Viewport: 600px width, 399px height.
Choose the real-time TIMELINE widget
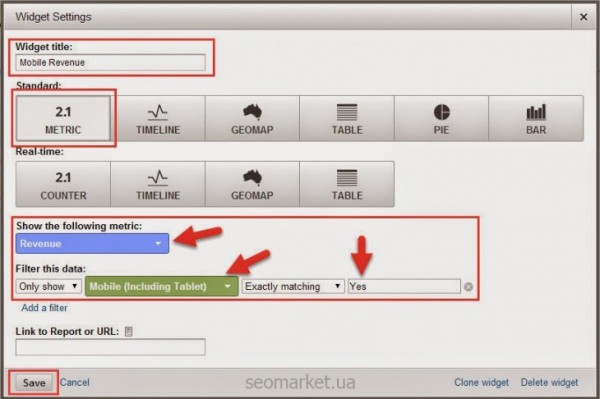pos(158,184)
